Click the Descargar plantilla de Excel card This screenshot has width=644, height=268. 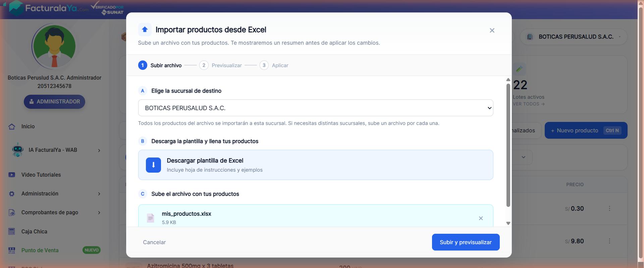coord(316,165)
